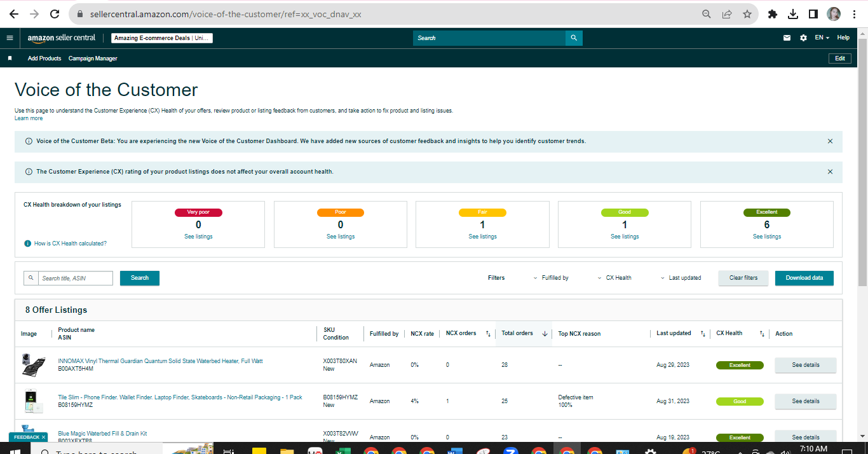Open See listings under Excellent
Viewport: 868px width, 454px height.
point(767,237)
